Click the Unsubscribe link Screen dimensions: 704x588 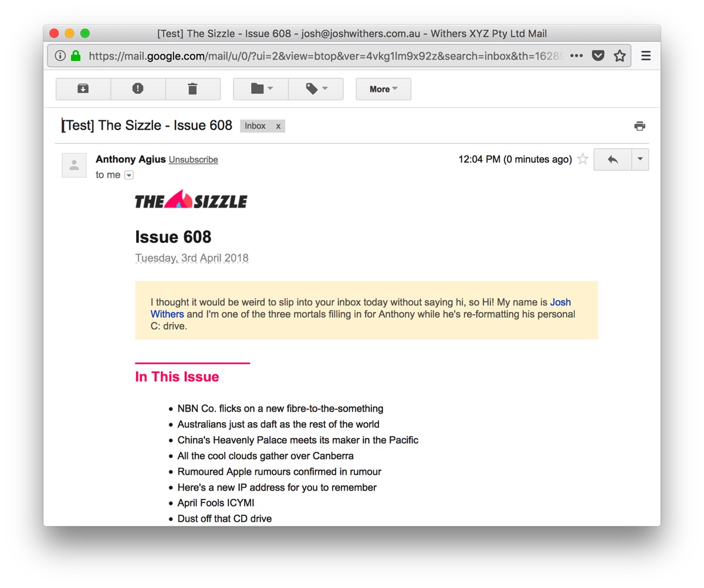tap(193, 159)
